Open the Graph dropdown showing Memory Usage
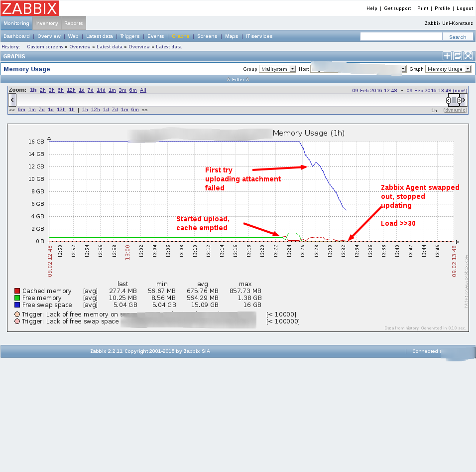The width and height of the screenshot is (476, 472). click(448, 69)
